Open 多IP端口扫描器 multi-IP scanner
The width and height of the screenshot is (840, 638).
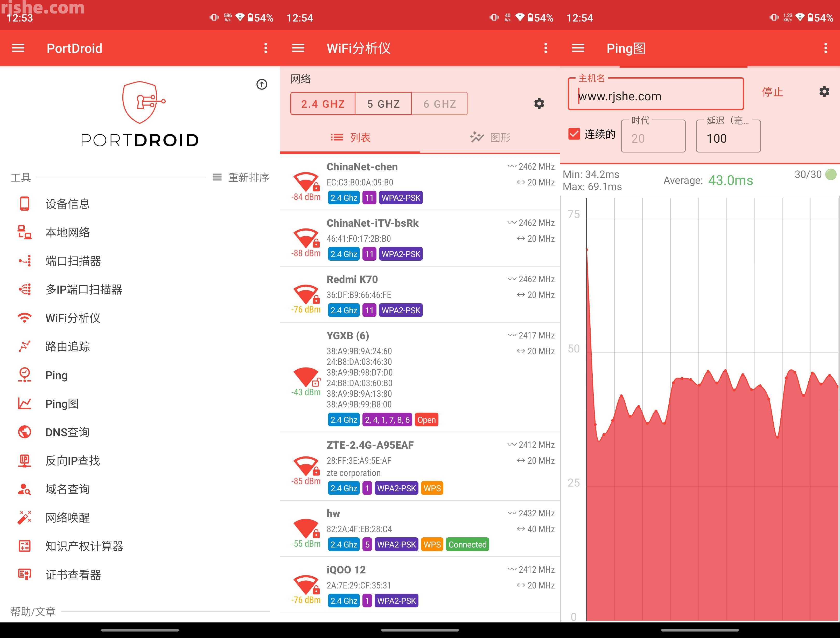pos(140,289)
